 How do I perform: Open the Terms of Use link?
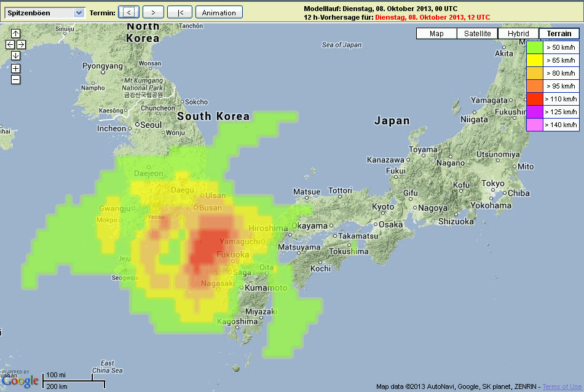click(x=561, y=386)
